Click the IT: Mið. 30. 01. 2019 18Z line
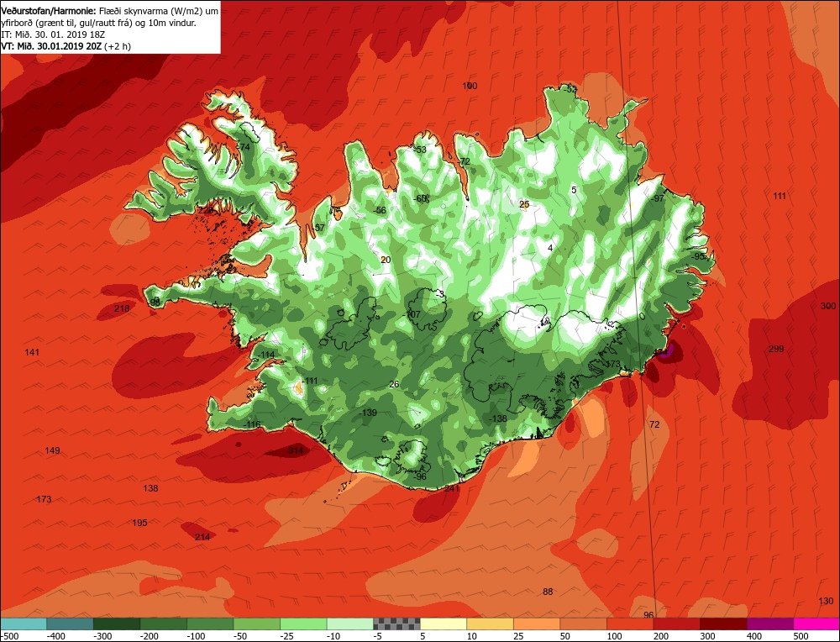The image size is (840, 642). click(53, 34)
